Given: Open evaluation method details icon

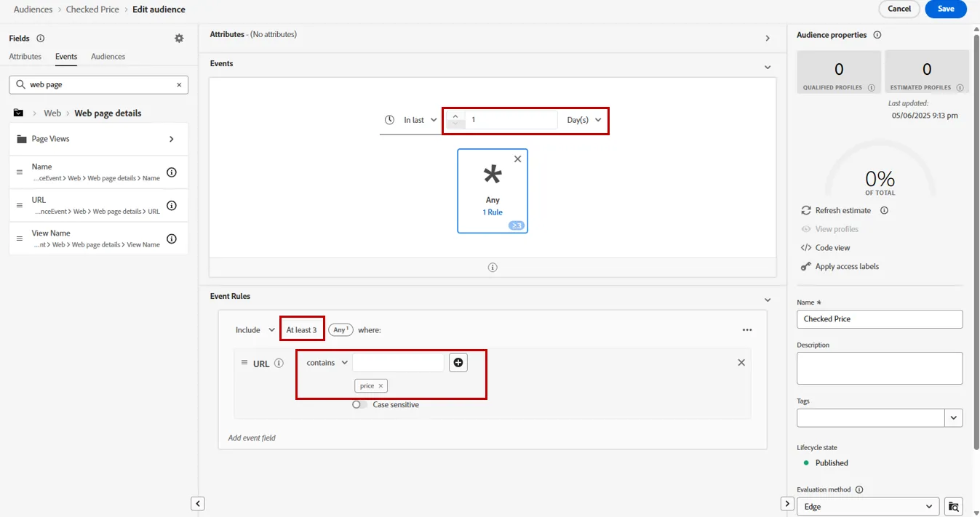Looking at the screenshot, I should click(954, 507).
